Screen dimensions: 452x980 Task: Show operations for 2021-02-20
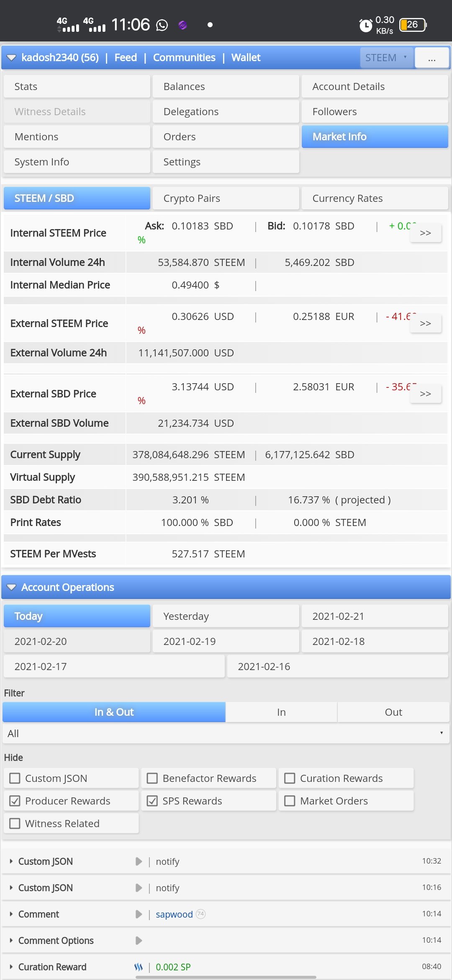pos(77,641)
